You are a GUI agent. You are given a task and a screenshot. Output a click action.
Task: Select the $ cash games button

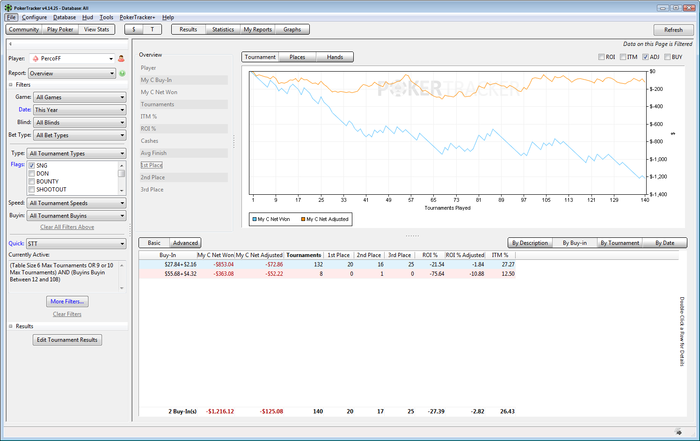(133, 29)
